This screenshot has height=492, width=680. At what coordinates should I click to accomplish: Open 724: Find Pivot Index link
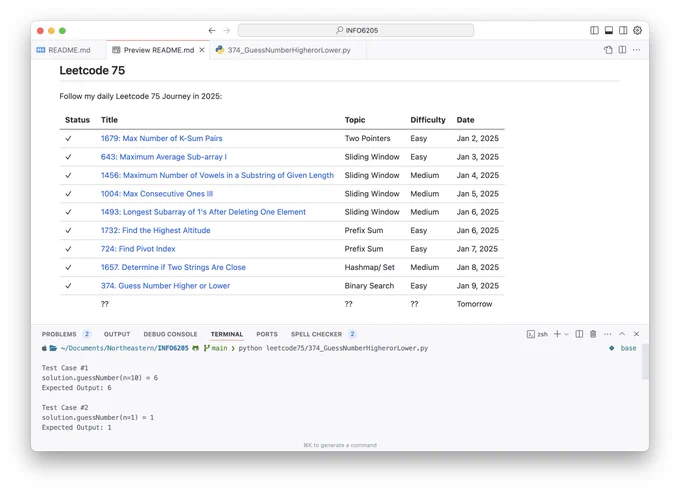click(138, 249)
